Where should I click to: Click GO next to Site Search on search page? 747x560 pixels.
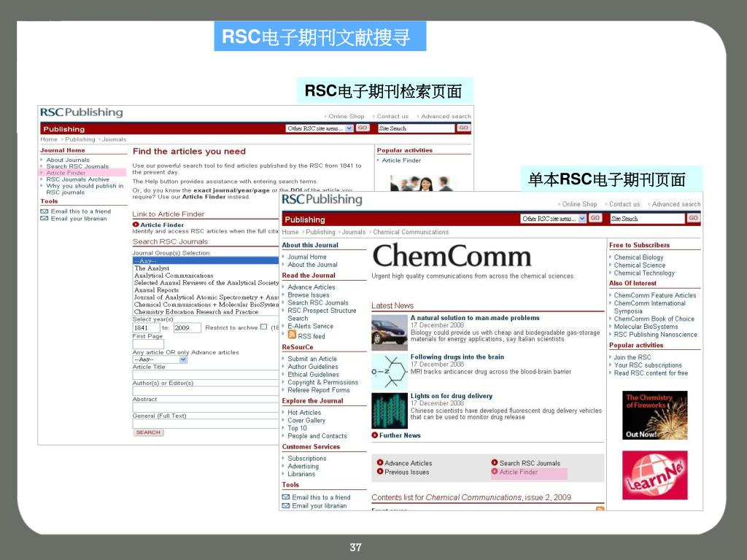(x=463, y=128)
